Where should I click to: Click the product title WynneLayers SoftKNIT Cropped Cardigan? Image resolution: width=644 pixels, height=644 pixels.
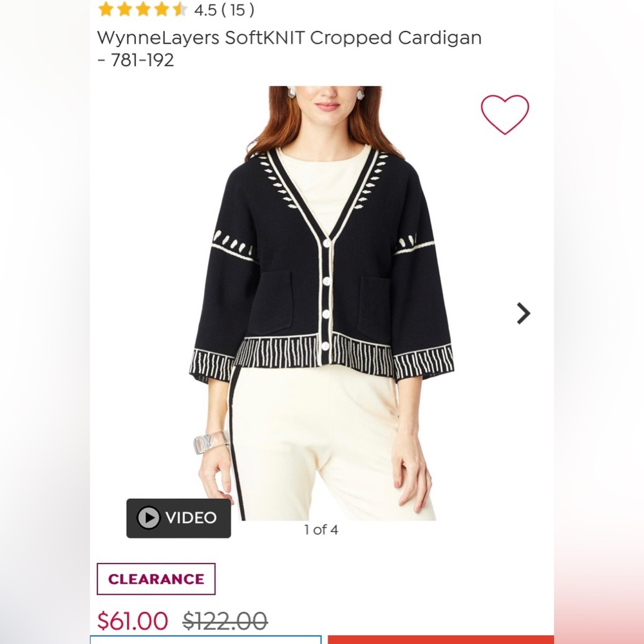click(288, 38)
